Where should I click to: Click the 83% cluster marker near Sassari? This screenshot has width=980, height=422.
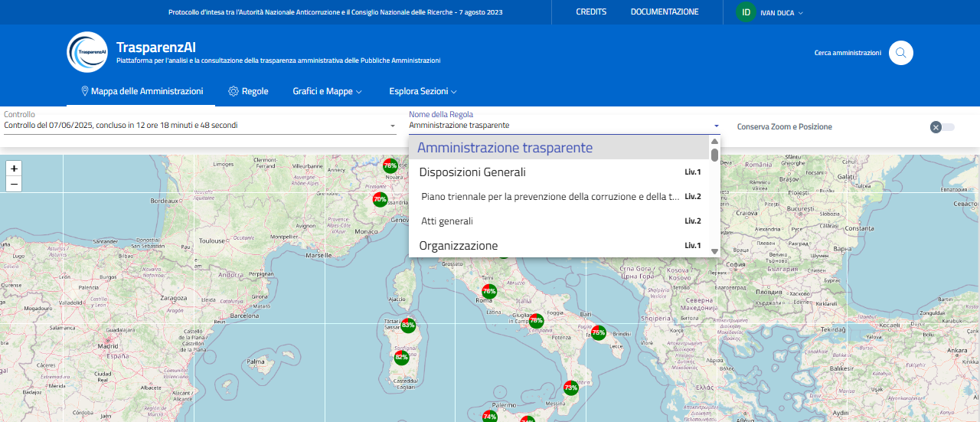[408, 325]
